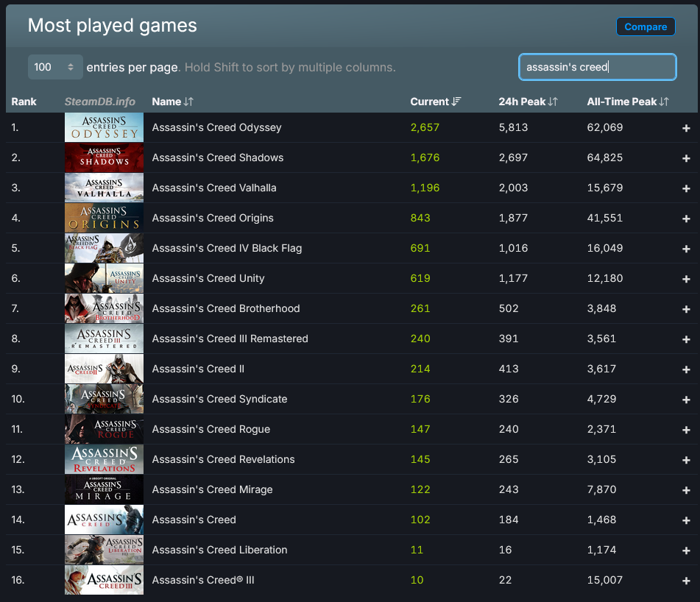Click the Unity game thumbnail
Viewport: 700px width, 602px height.
[104, 278]
